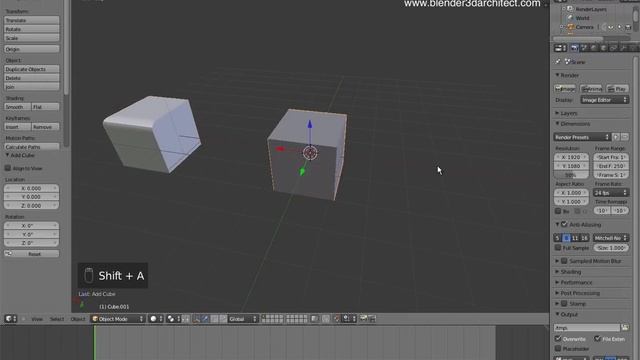Toggle Camera selectability in outliner
640x360 pixels.
point(620,27)
